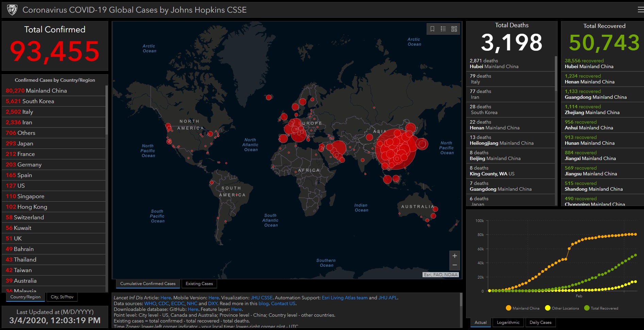Open the JHU APL link
644x330 pixels.
pos(388,298)
